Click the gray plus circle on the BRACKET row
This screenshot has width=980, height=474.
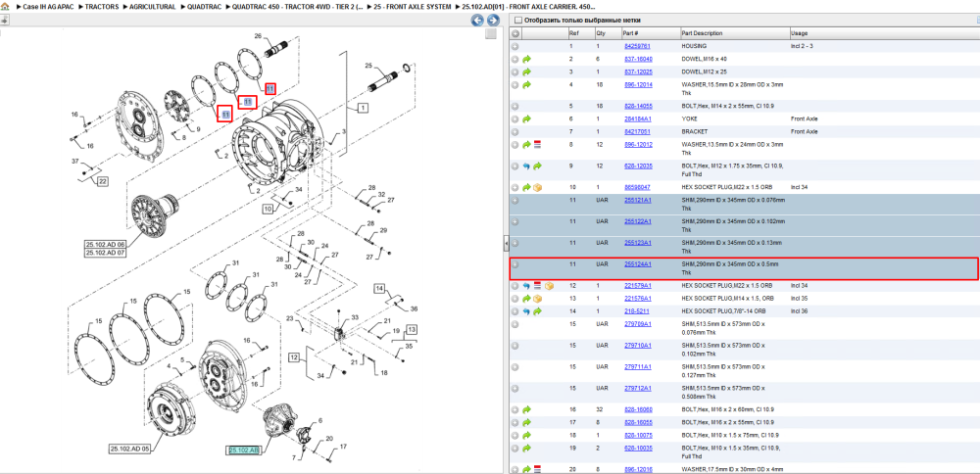point(515,132)
